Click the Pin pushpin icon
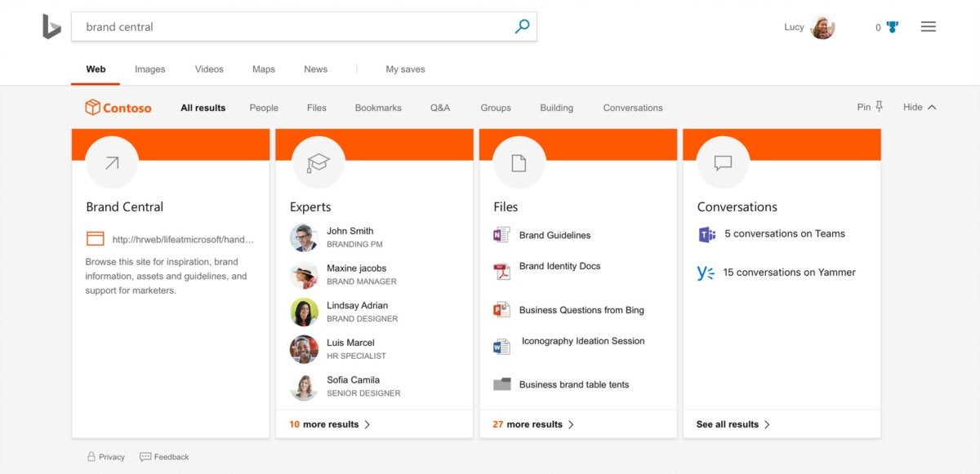Image resolution: width=980 pixels, height=474 pixels. click(x=880, y=107)
